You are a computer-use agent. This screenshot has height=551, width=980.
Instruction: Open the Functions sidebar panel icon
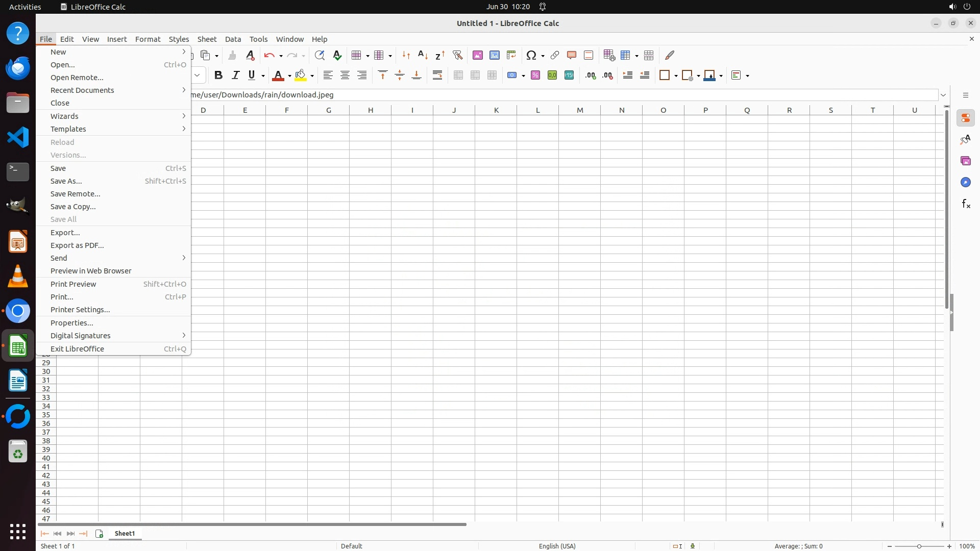(x=966, y=204)
